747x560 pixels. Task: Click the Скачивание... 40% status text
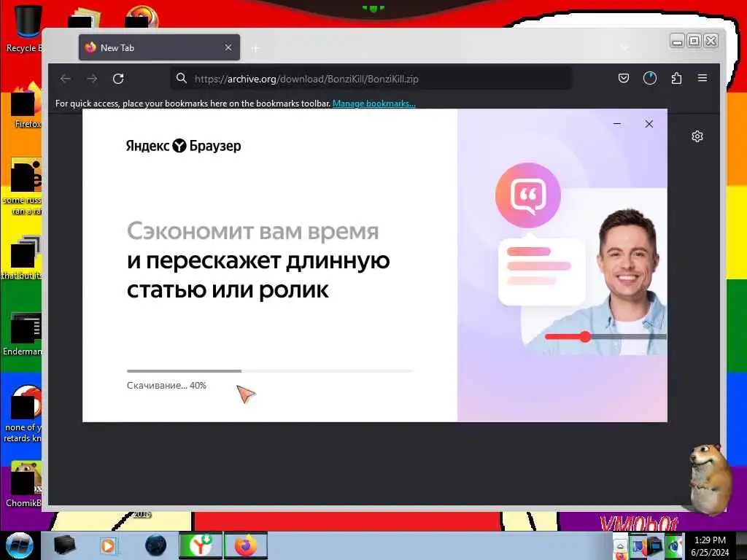pyautogui.click(x=166, y=386)
